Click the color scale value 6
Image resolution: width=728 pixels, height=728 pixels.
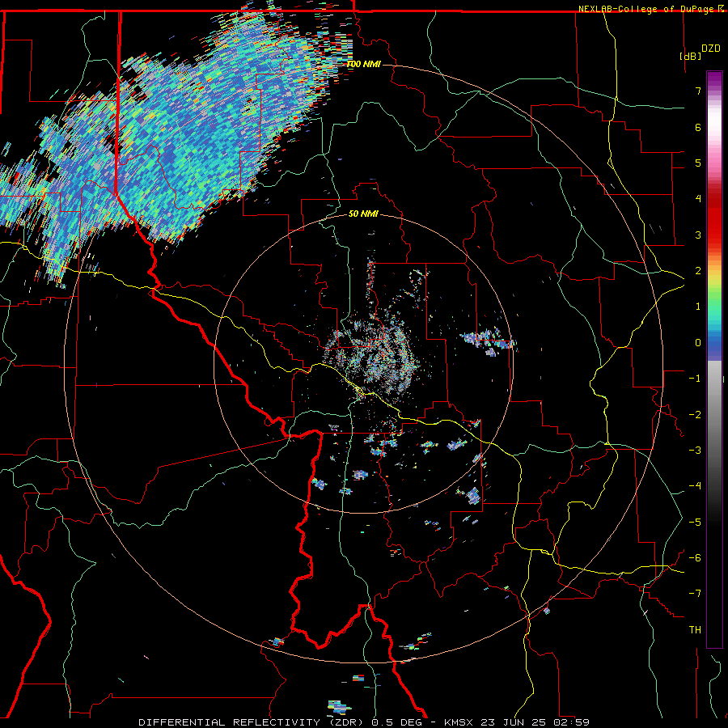tap(698, 127)
